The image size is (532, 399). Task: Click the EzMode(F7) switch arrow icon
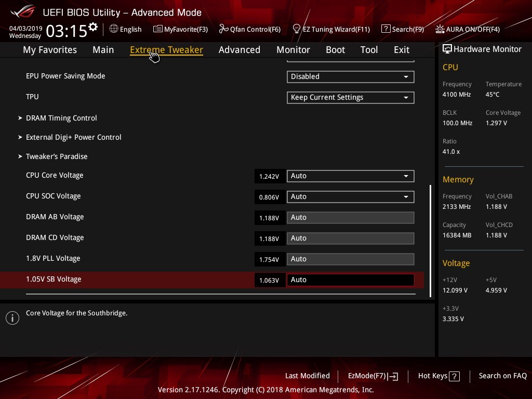[x=393, y=376]
